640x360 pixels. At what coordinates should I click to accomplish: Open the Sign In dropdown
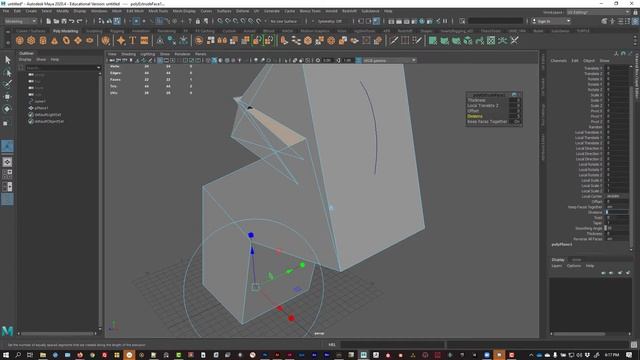tap(552, 21)
